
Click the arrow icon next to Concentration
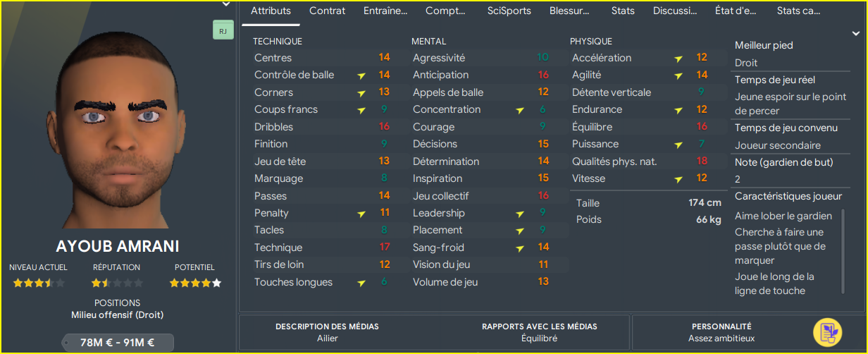pos(520,110)
